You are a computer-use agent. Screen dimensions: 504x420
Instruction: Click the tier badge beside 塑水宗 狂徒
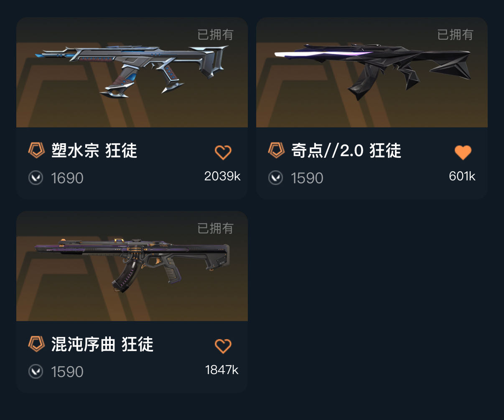[x=36, y=150]
